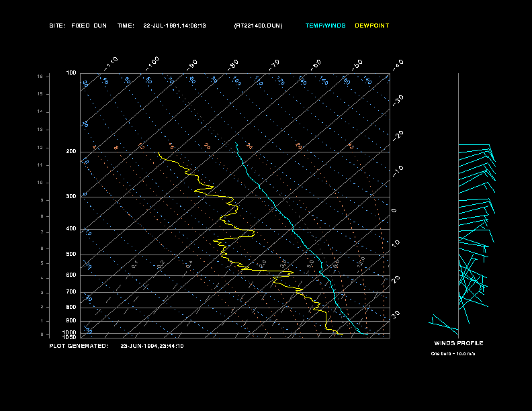The height and width of the screenshot is (411, 532).
Task: Click the -110 temperature axis label
Action: pos(111,64)
